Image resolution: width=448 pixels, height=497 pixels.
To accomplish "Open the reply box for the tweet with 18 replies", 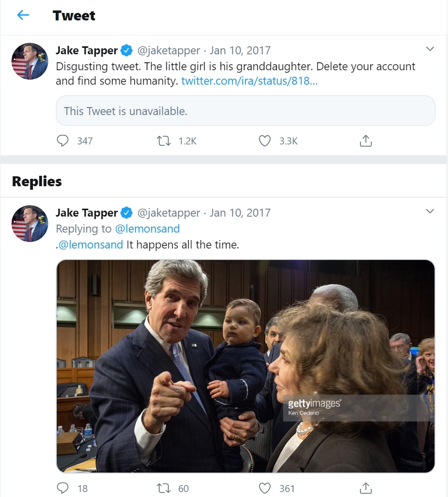I will (62, 488).
